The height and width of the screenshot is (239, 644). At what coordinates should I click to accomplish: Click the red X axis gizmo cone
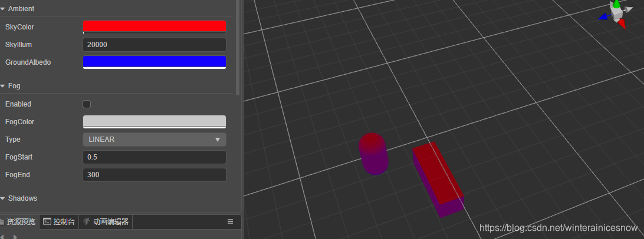point(622,24)
